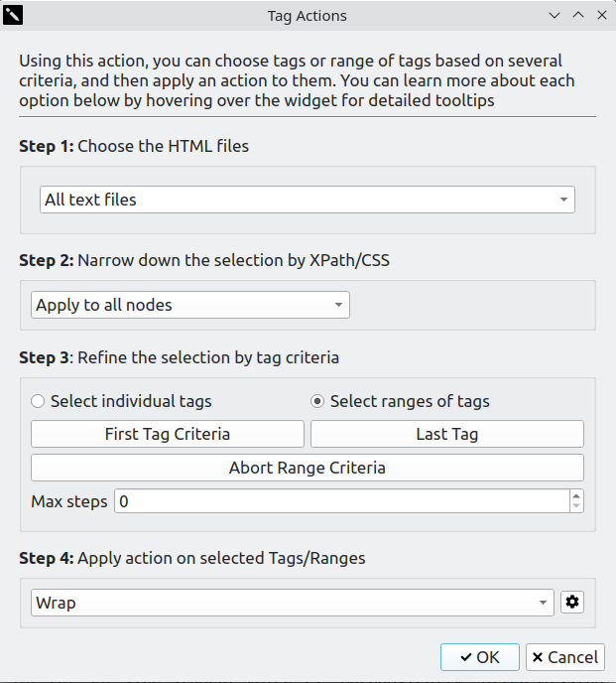Screen dimensions: 616x683
Task: Increase Max steps with up arrow
Action: 576,495
